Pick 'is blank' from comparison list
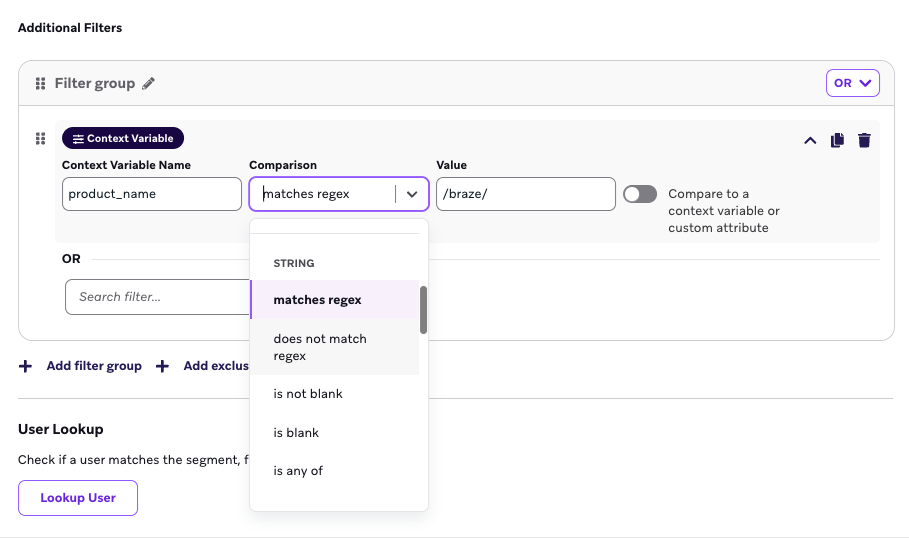 (x=296, y=433)
